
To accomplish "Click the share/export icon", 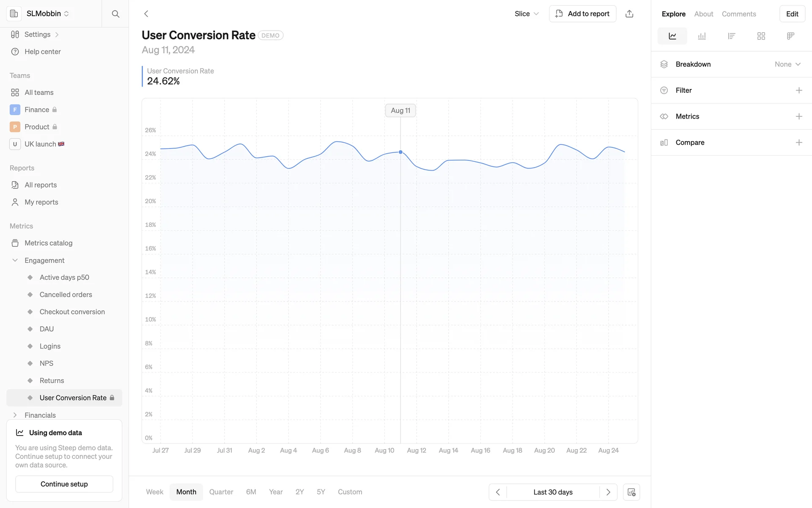I will (x=629, y=14).
